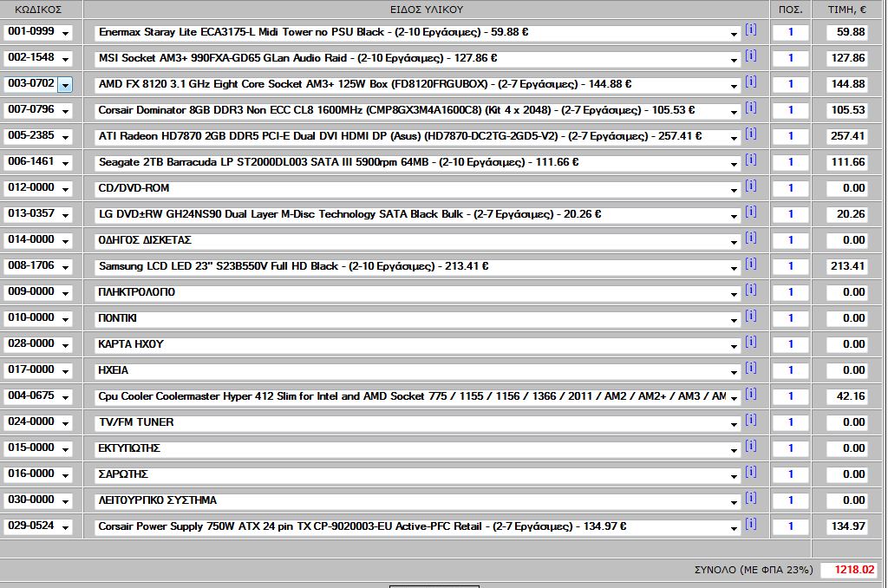This screenshot has width=888, height=588.
Task: Expand Seagate 2TB Barracuda product dropdown
Action: (x=734, y=164)
